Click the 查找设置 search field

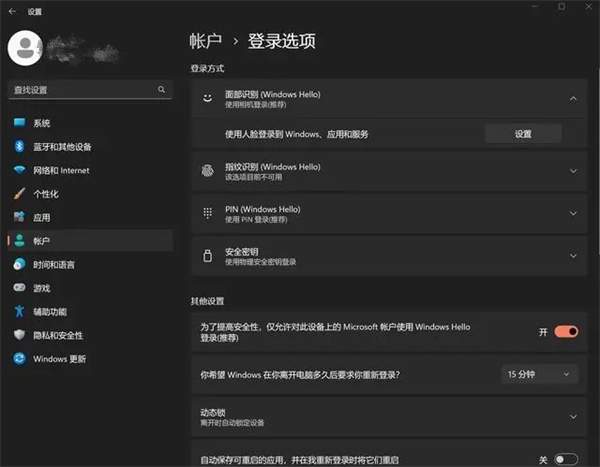pos(82,89)
